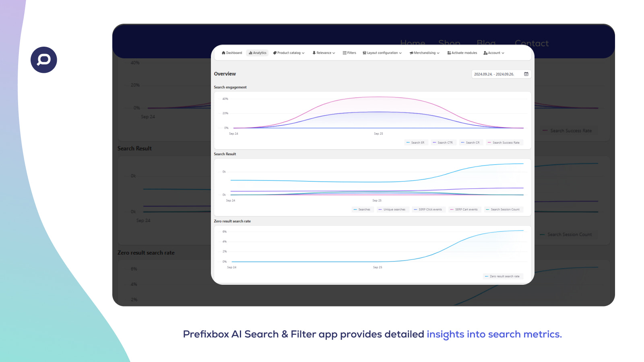Toggle Search CTR legend series
644x362 pixels.
443,142
